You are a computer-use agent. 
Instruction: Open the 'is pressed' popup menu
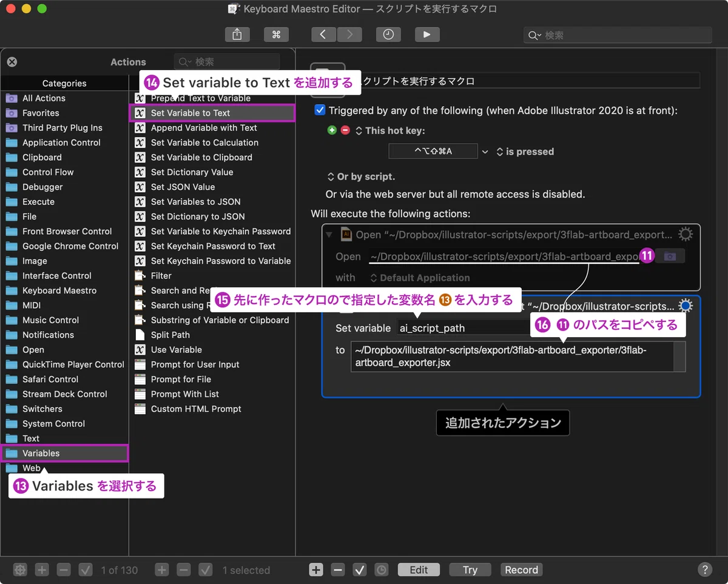tap(525, 152)
